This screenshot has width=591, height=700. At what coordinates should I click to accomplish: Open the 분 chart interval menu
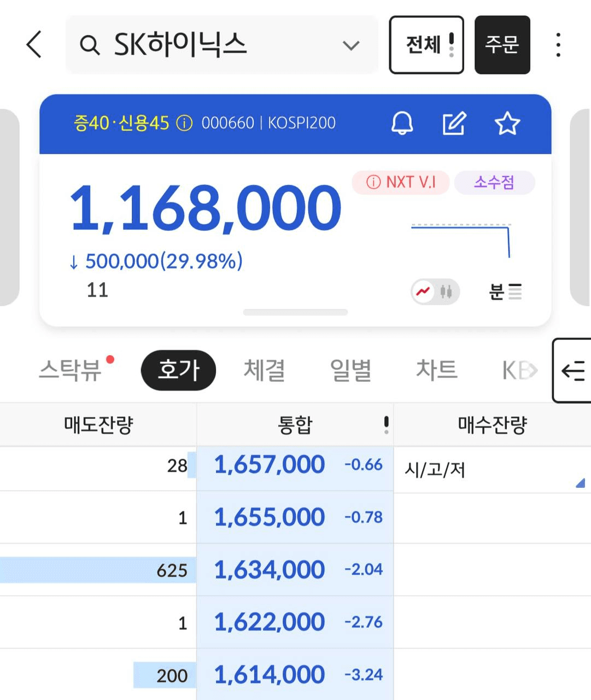click(505, 291)
